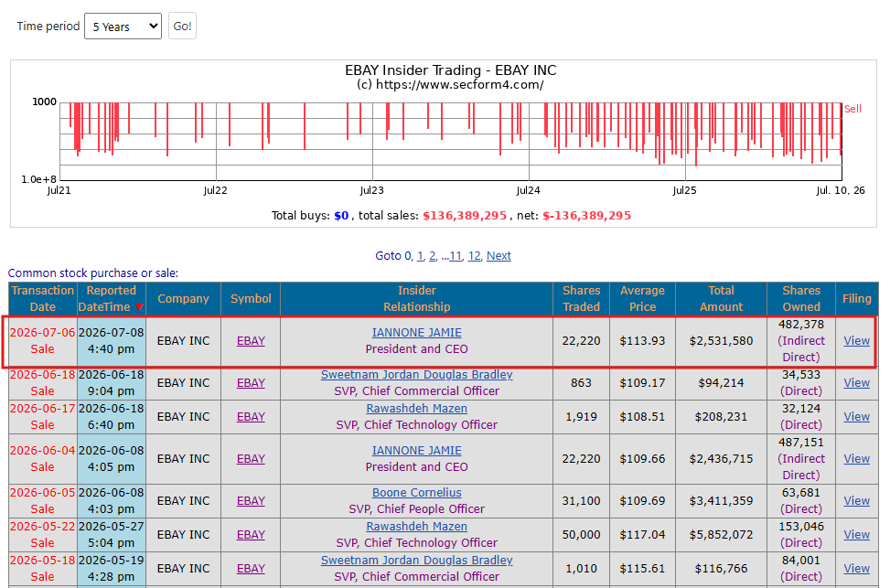Open IANNONE JAMIE link in 2026-07-06 row
The image size is (890, 588).
click(416, 333)
